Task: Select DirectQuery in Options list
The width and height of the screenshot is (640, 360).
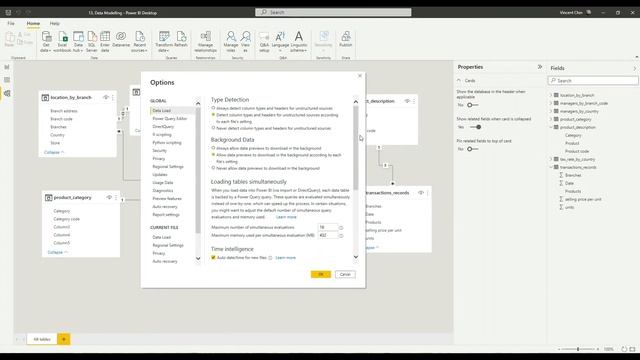Action: pos(163,127)
